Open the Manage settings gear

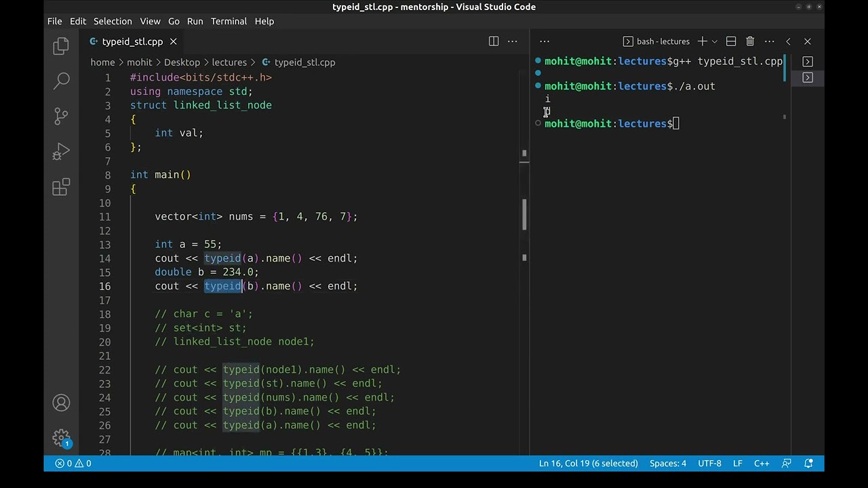61,437
